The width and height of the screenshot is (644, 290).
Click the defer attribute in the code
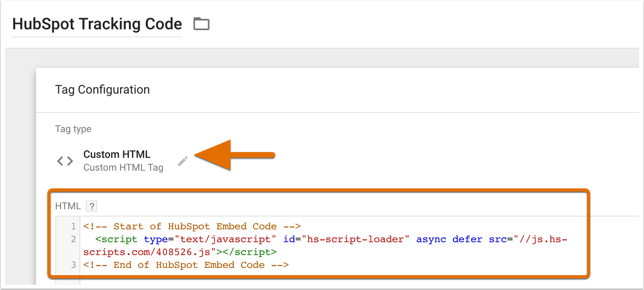pos(467,239)
